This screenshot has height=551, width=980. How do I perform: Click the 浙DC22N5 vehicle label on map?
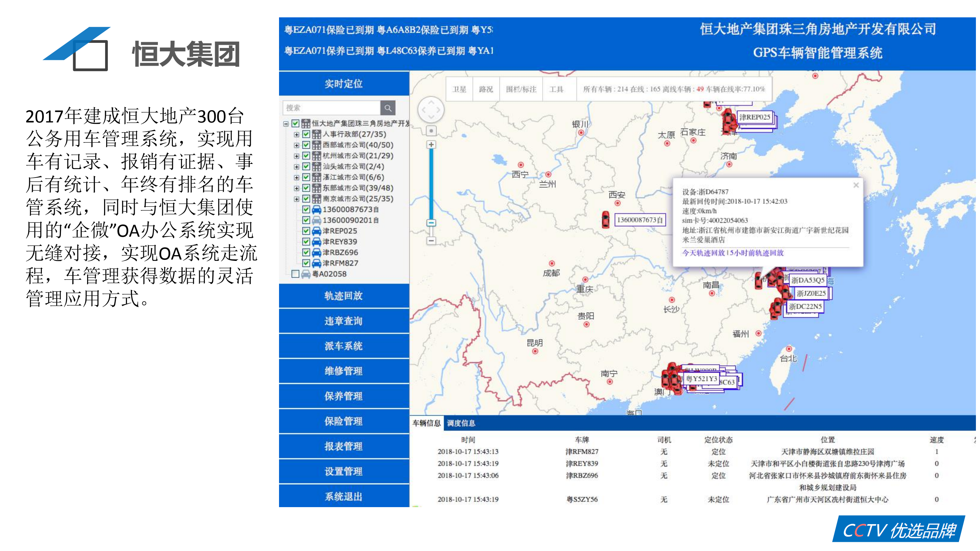[805, 306]
